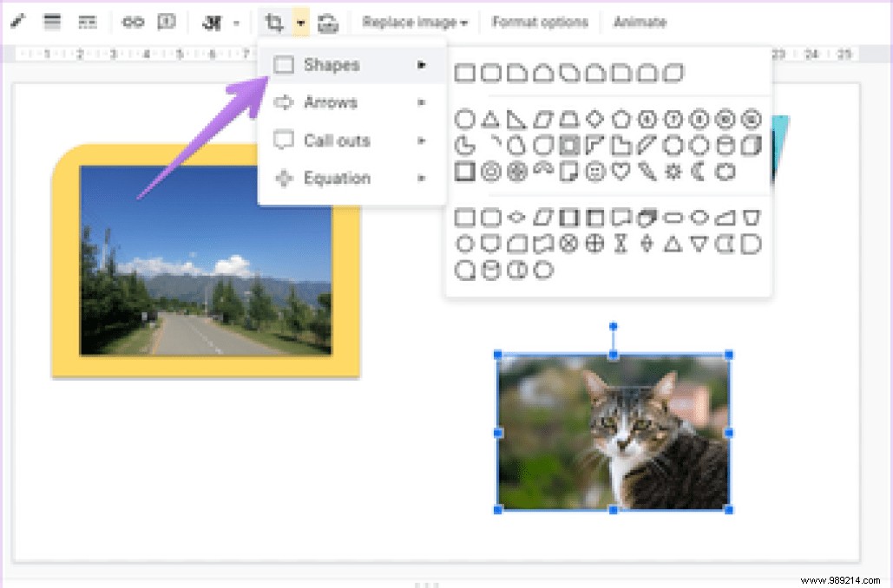Select the smiley face shape mask
Viewport: 893px width, 588px height.
(594, 171)
